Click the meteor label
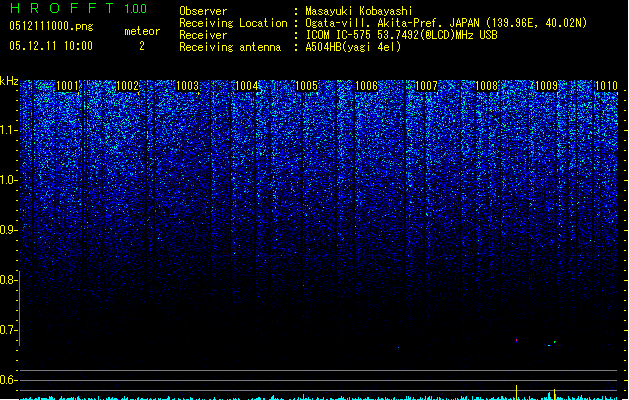Screen dimensions: 629x400 click(142, 31)
